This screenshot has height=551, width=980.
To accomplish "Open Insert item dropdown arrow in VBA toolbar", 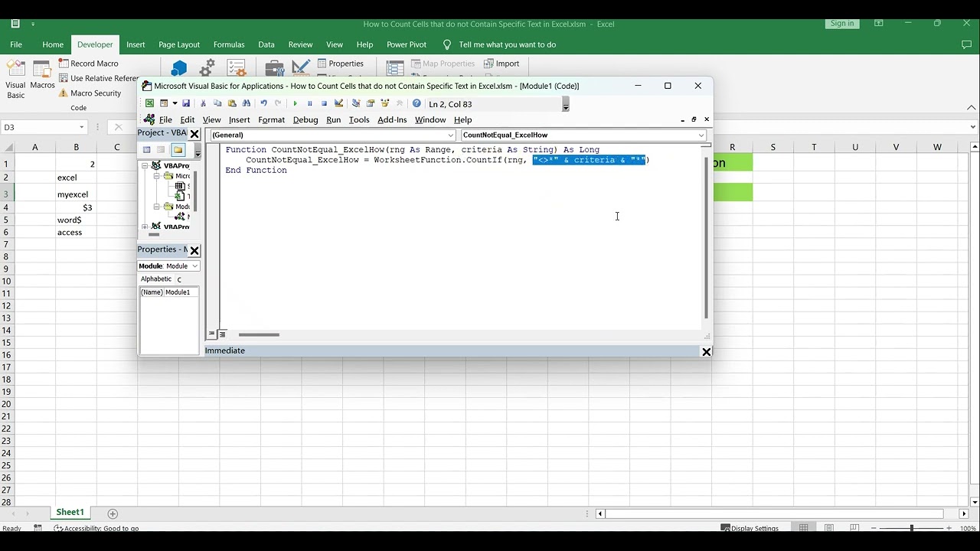I will click(175, 103).
